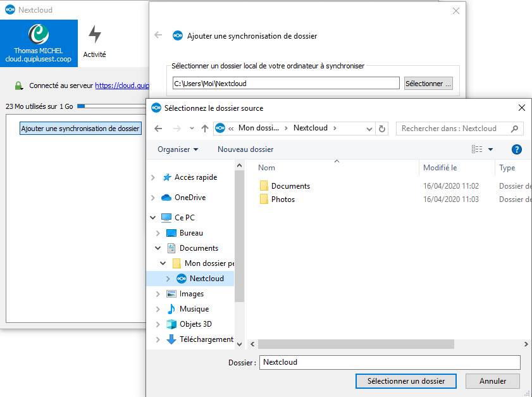Screen dimensions: 532x397
Task: Expand the Nextcloud tree node
Action: [168, 279]
